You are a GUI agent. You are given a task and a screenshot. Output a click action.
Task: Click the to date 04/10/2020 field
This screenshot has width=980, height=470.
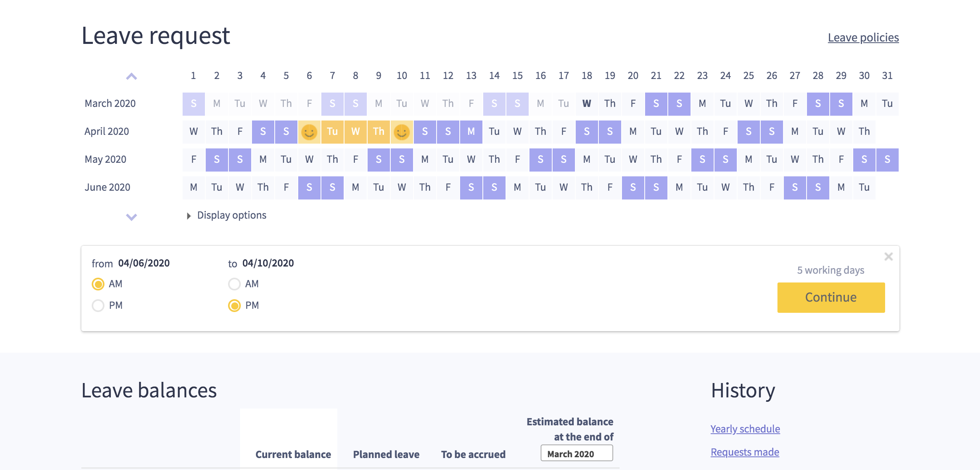click(x=268, y=263)
